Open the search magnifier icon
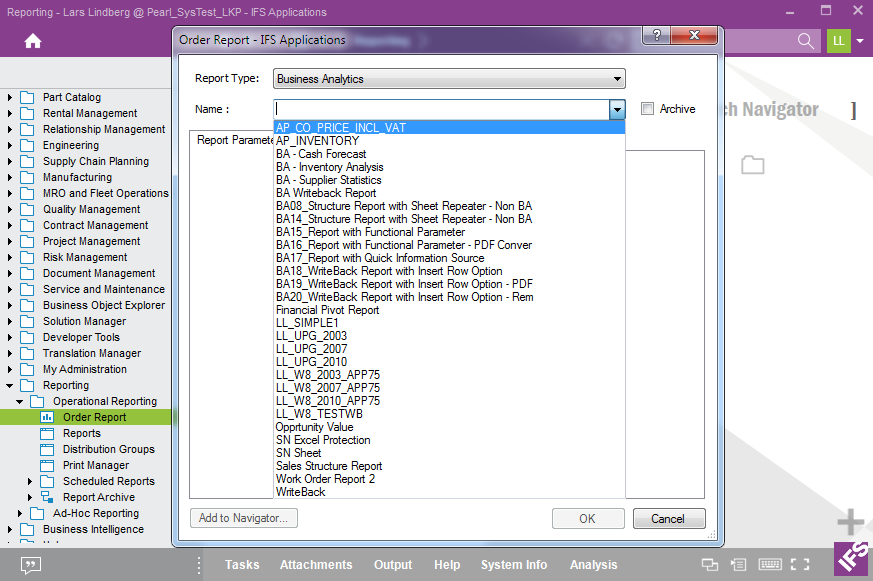The height and width of the screenshot is (581, 873). coord(805,41)
